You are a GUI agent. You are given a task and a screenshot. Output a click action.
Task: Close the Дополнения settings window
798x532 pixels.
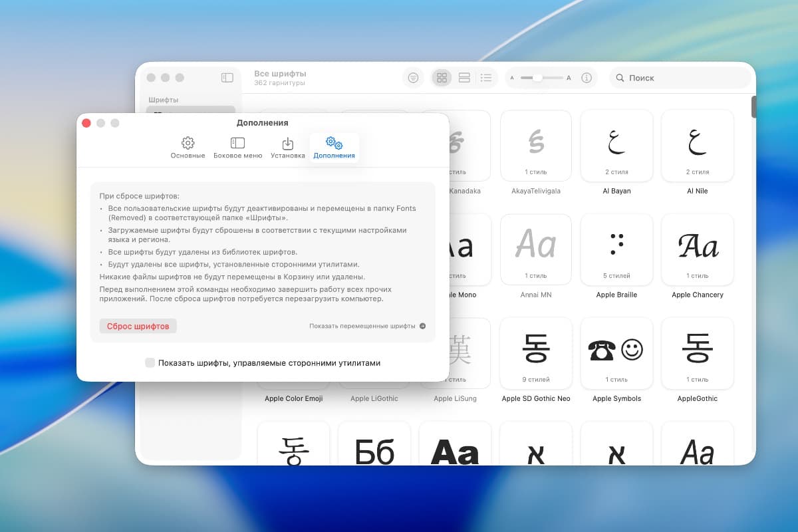pyautogui.click(x=86, y=123)
